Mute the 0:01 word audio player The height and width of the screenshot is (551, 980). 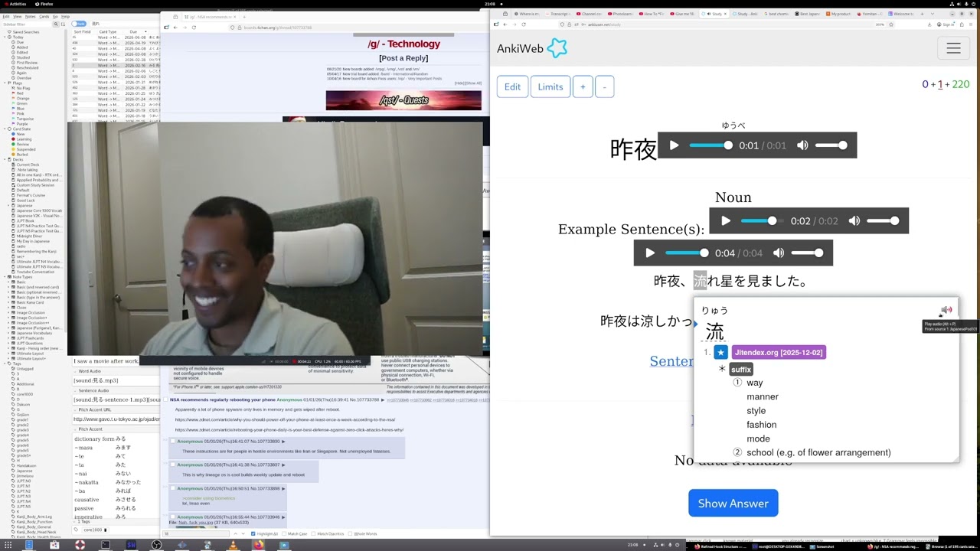[x=802, y=145]
